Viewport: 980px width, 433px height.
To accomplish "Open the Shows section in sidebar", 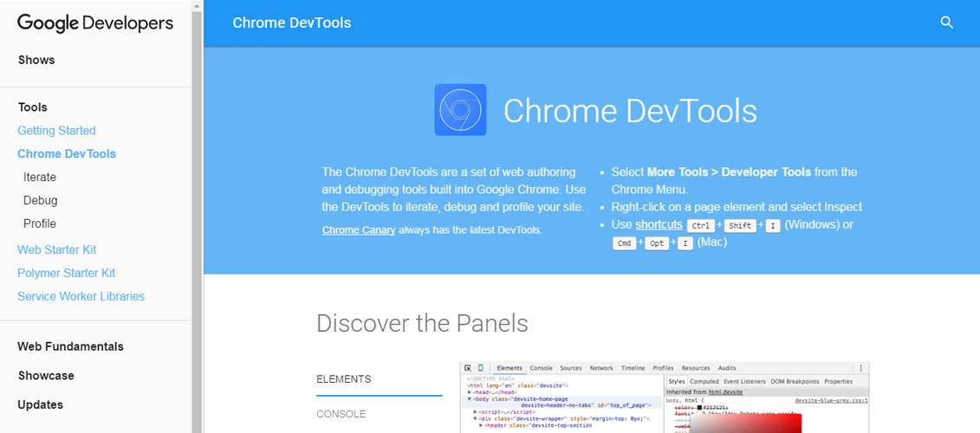I will tap(36, 60).
